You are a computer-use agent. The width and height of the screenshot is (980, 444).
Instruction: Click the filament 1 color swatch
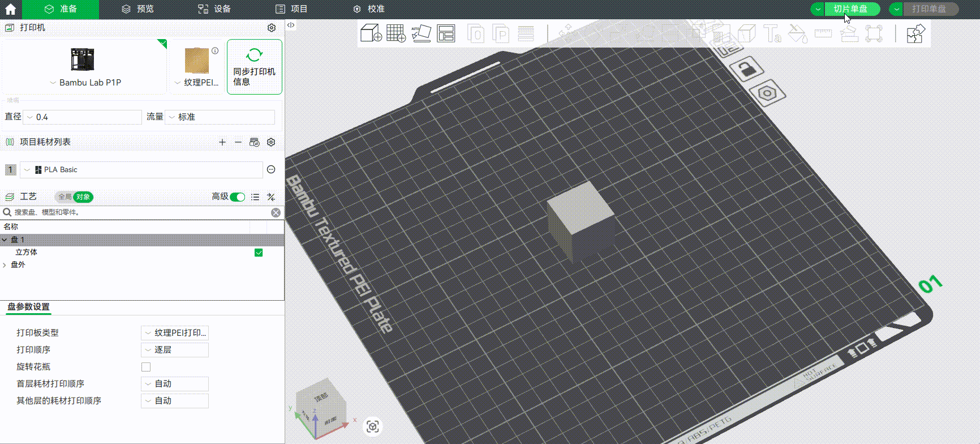(10, 170)
